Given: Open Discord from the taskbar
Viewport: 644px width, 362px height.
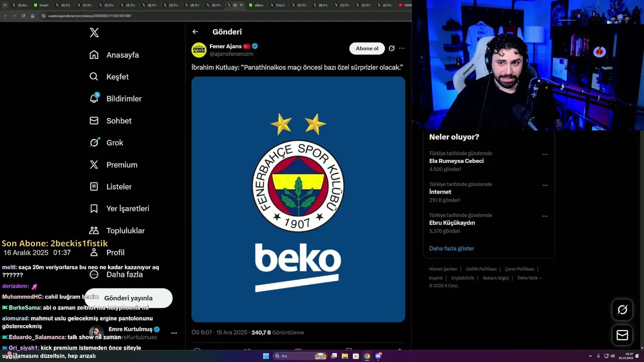Looking at the screenshot, I should pos(378,356).
